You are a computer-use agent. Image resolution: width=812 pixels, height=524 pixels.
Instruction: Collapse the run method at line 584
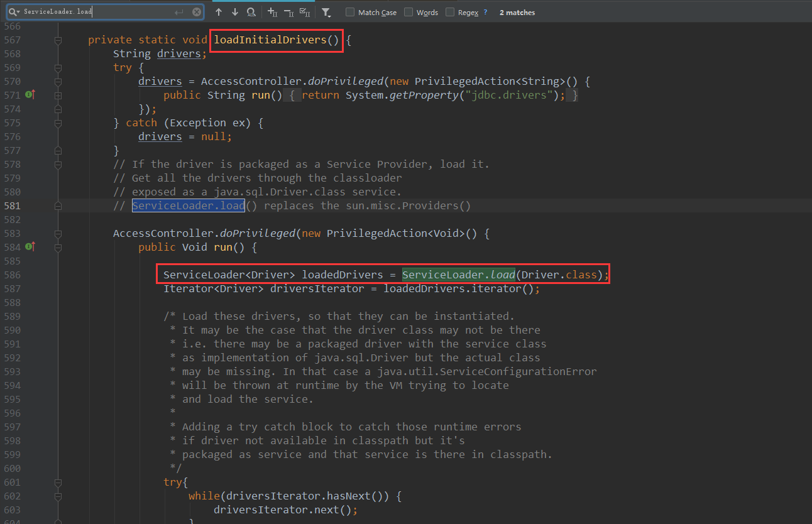[x=58, y=247]
